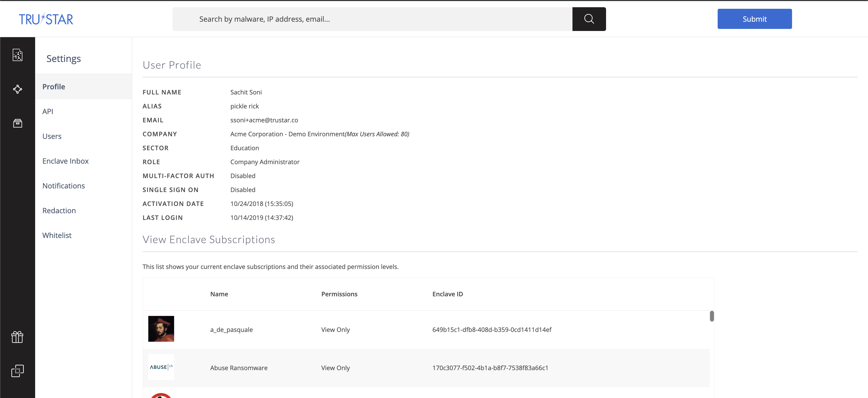Open Notifications settings
Screen dimensions: 868x398
(83, 186)
